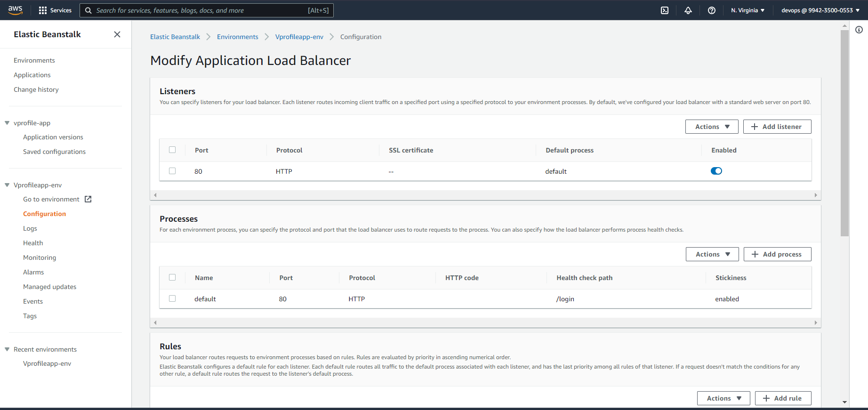Click the Add process button
Screen dimensions: 868x410
pyautogui.click(x=778, y=254)
